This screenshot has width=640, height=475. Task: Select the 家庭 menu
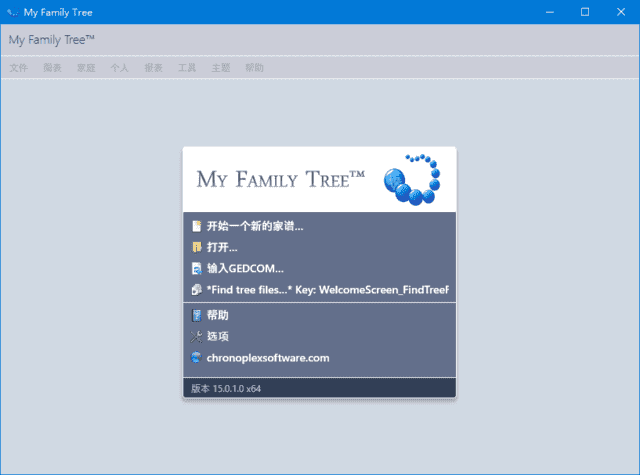pyautogui.click(x=86, y=68)
